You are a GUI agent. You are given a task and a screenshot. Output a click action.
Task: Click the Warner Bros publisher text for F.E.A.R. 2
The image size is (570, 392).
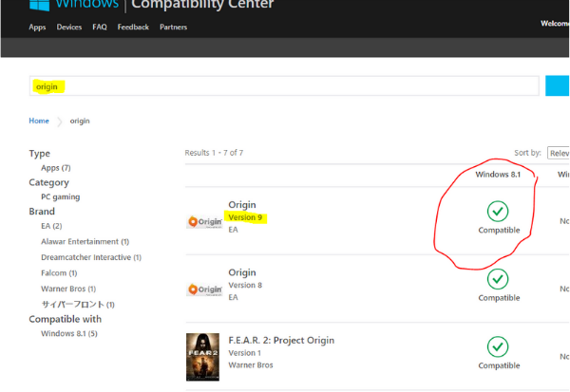point(251,365)
